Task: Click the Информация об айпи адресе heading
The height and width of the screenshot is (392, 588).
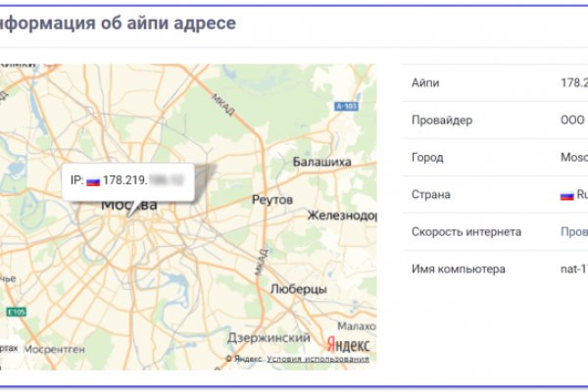Action: (x=118, y=23)
